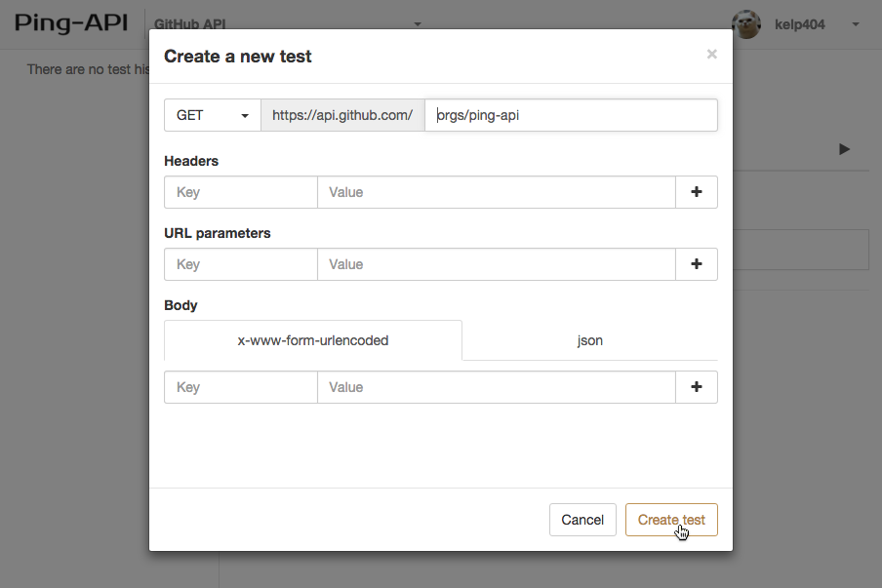This screenshot has height=588, width=882.
Task: Click the play arrow icon behind the dialog
Action: (x=844, y=149)
